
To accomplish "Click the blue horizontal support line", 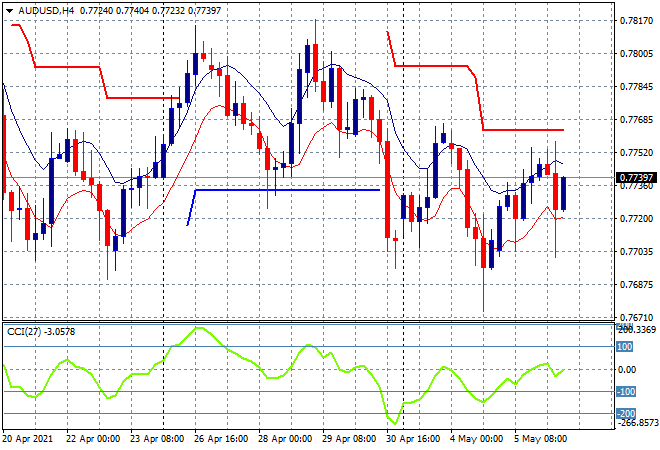I will [287, 190].
